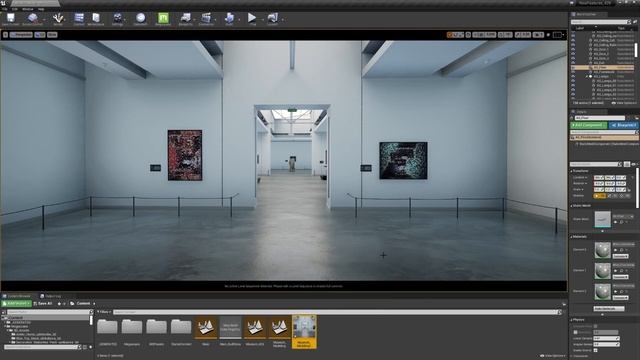Click the Build toolbar icon

[229, 18]
